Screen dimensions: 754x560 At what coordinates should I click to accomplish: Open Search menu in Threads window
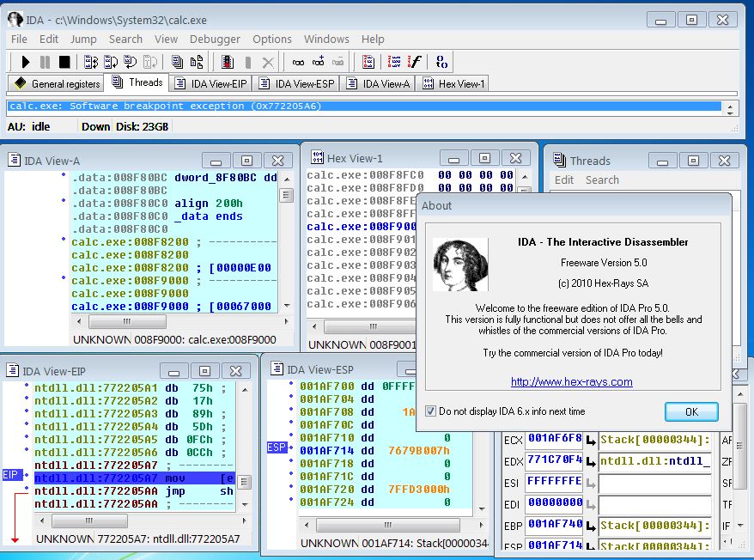602,180
